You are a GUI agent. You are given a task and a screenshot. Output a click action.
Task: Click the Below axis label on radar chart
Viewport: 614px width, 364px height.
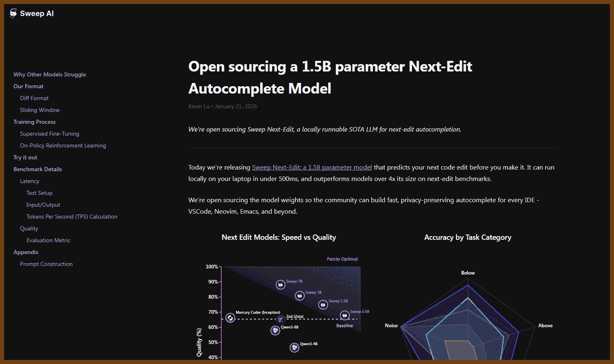468,273
